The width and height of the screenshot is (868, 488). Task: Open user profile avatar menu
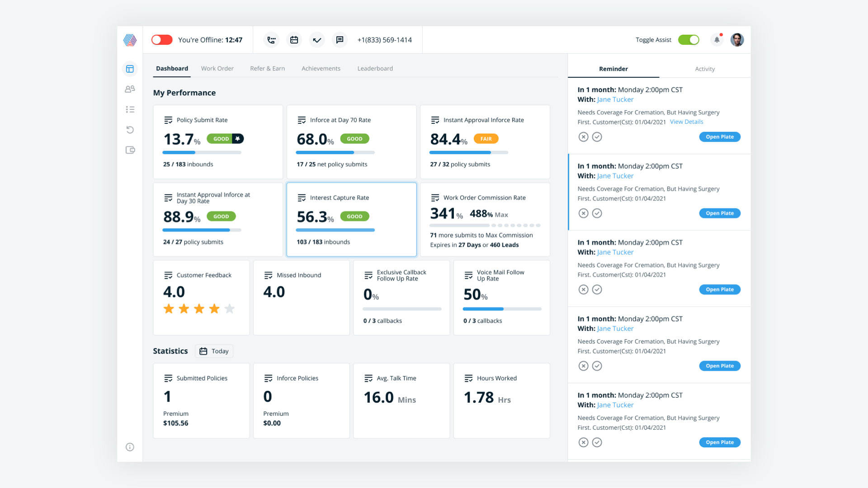click(737, 40)
